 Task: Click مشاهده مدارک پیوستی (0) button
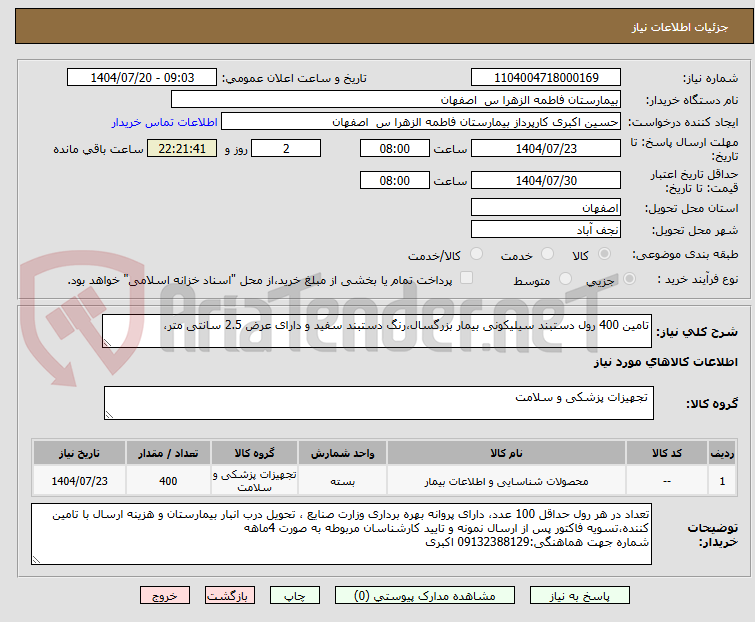coord(425,596)
